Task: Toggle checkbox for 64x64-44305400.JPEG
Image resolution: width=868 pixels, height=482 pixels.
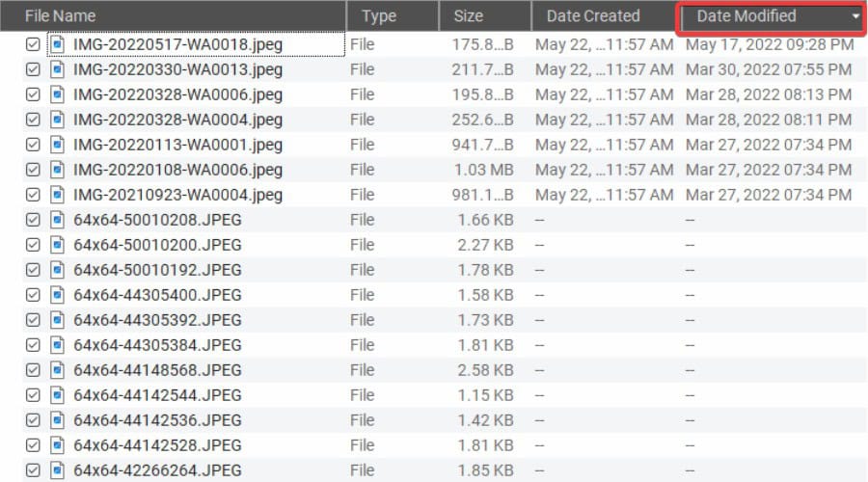Action: click(x=33, y=295)
